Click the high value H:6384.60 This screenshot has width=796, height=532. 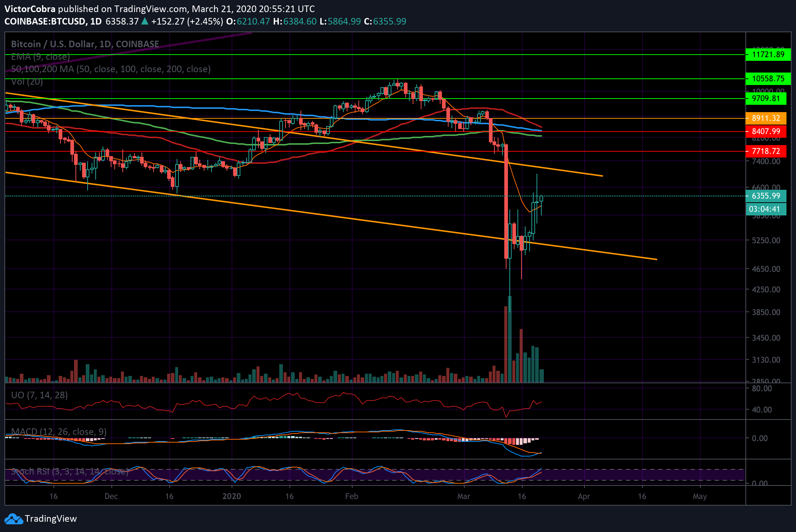click(x=295, y=22)
